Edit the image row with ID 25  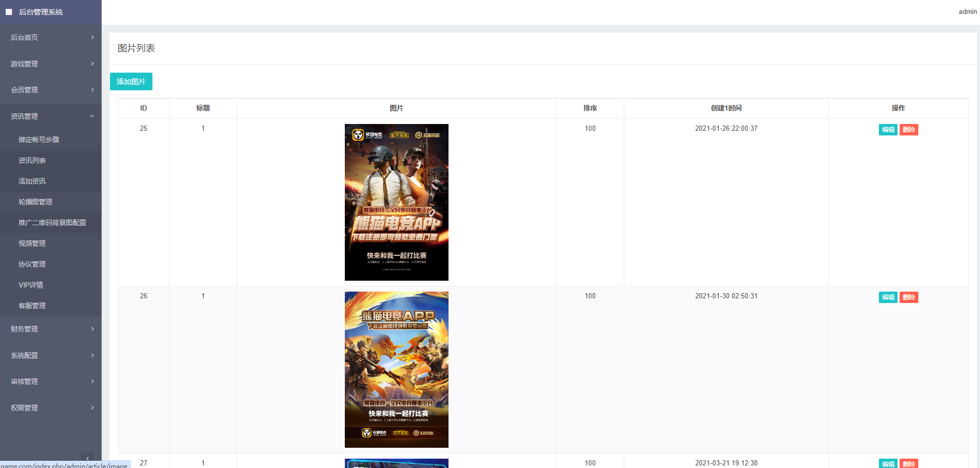888,130
